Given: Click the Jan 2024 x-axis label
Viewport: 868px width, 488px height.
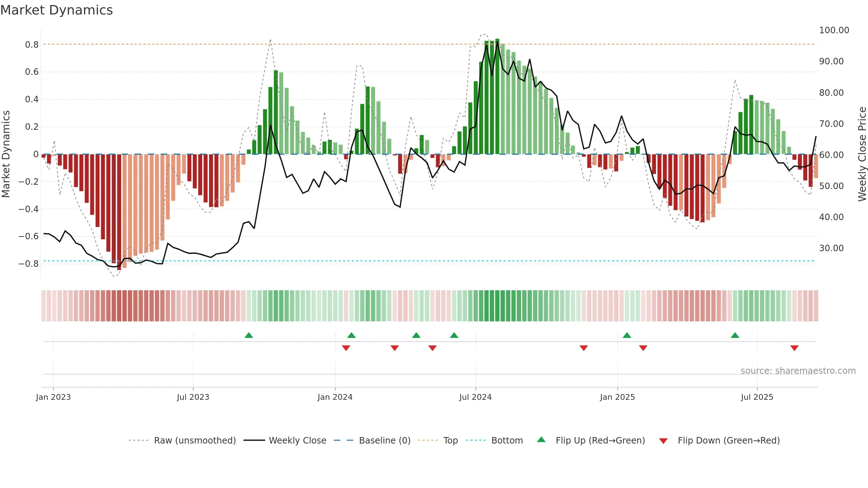Looking at the screenshot, I should [x=335, y=397].
